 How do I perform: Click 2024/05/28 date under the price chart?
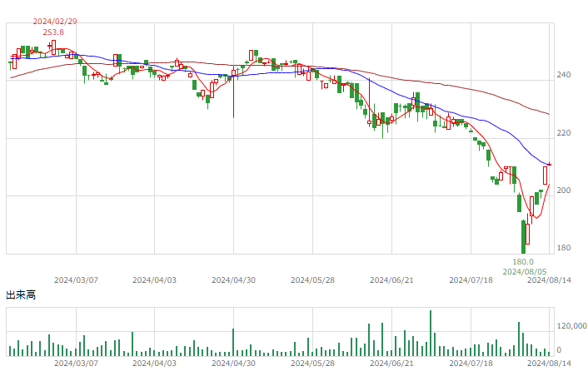point(313,280)
